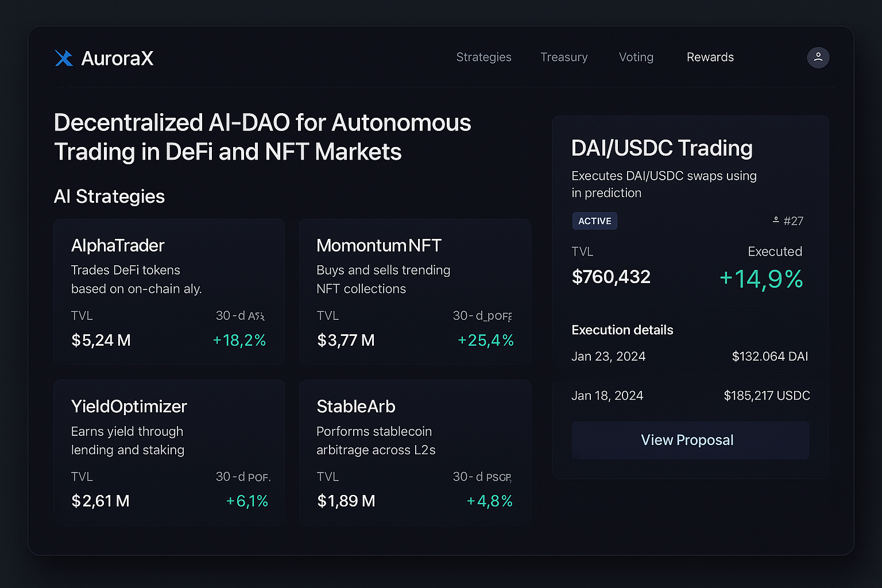Viewport: 882px width, 588px height.
Task: Click the ACTIVE status badge
Action: click(594, 221)
